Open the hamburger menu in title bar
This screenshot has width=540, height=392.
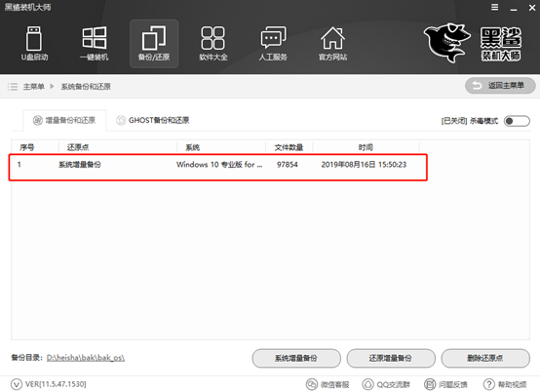(x=494, y=7)
